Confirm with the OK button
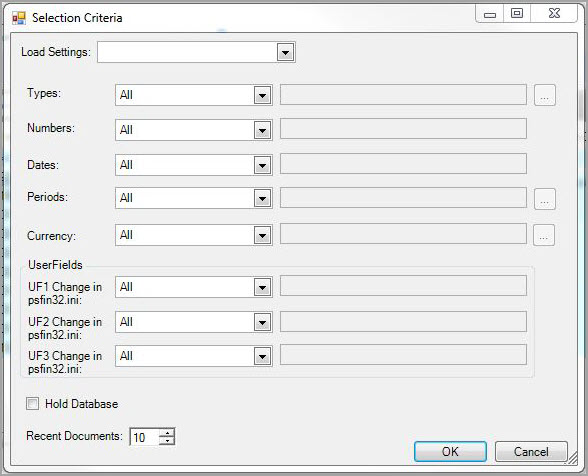This screenshot has width=588, height=476. [450, 451]
